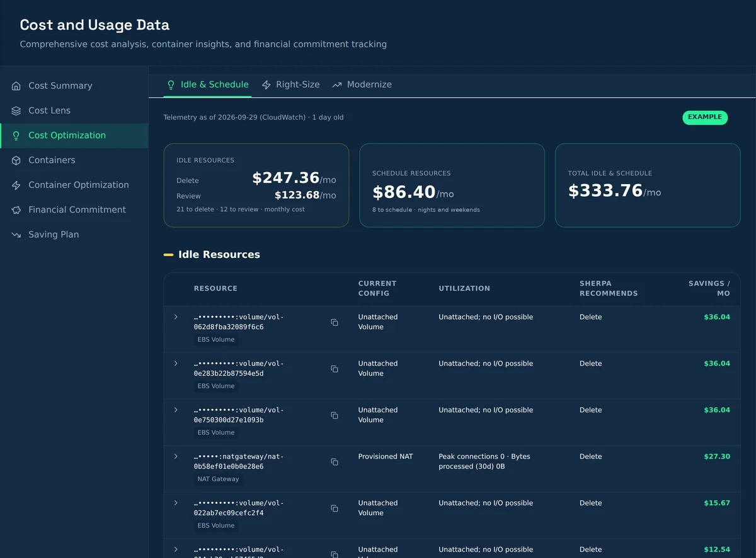Open Containers in the sidebar
Screen dimensions: 756x558
[74, 160]
